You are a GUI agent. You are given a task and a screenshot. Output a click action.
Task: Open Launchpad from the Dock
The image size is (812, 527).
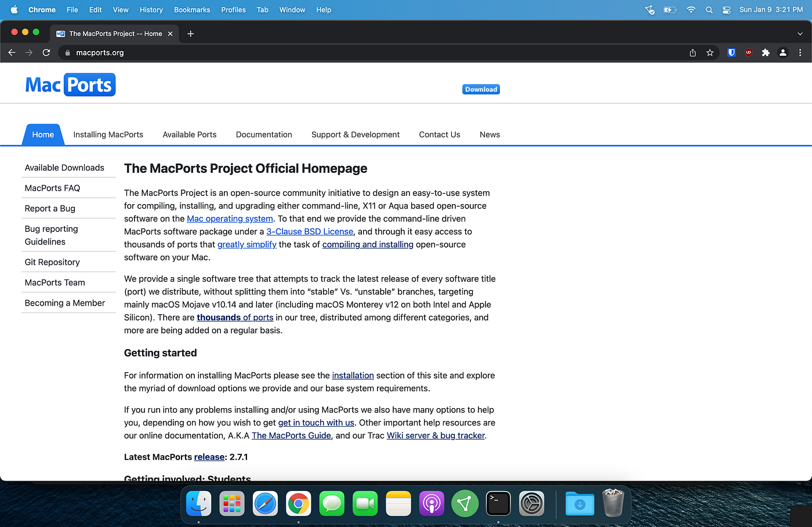(232, 503)
